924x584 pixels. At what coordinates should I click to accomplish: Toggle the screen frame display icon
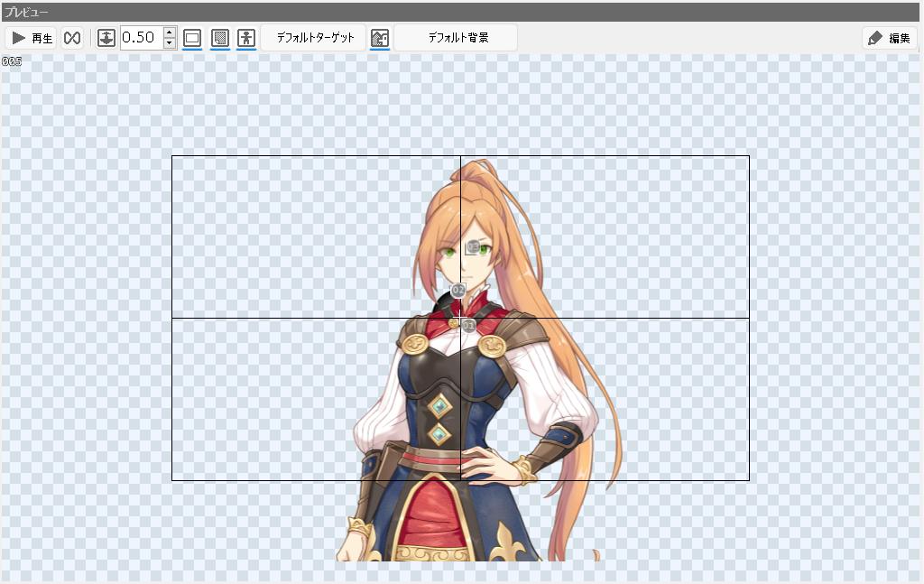[192, 38]
